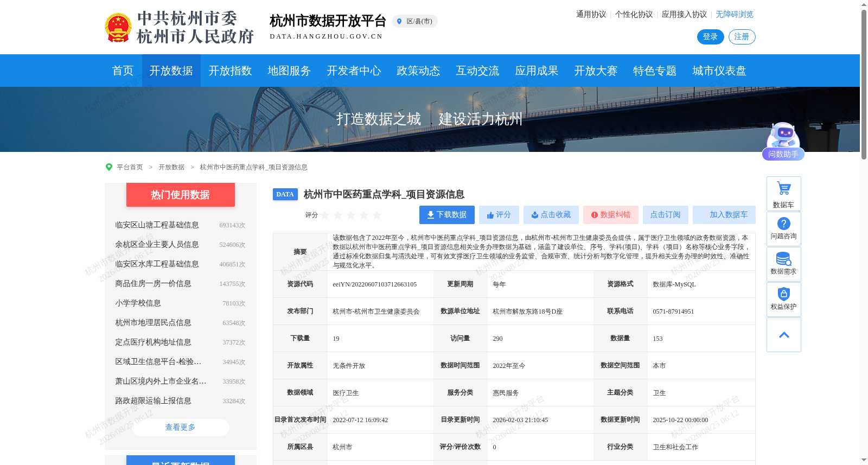The height and width of the screenshot is (465, 868).
Task: Rate three stars in 评分
Action: pyautogui.click(x=351, y=215)
